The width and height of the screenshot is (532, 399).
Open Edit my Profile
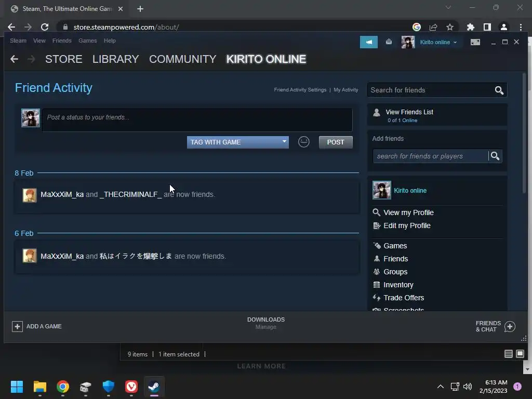[407, 225]
